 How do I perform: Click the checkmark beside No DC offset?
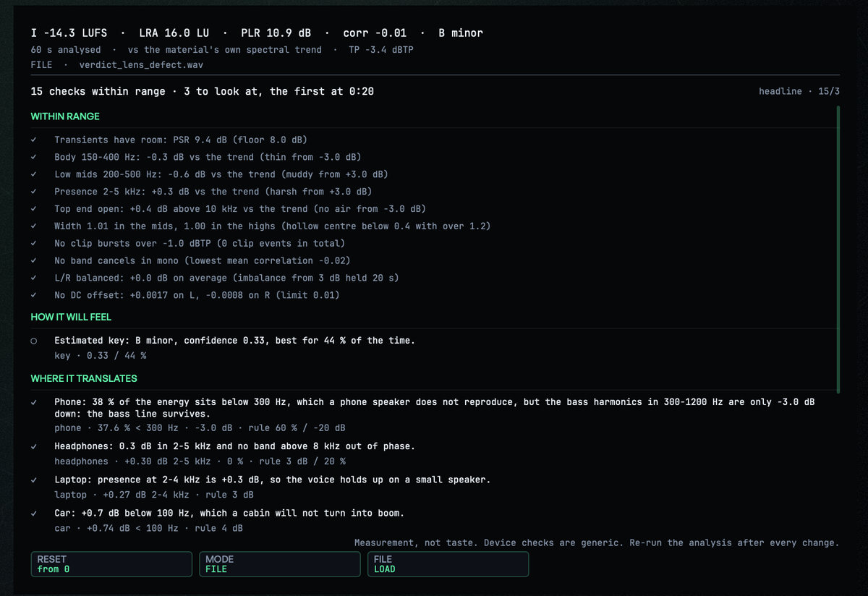(x=34, y=295)
